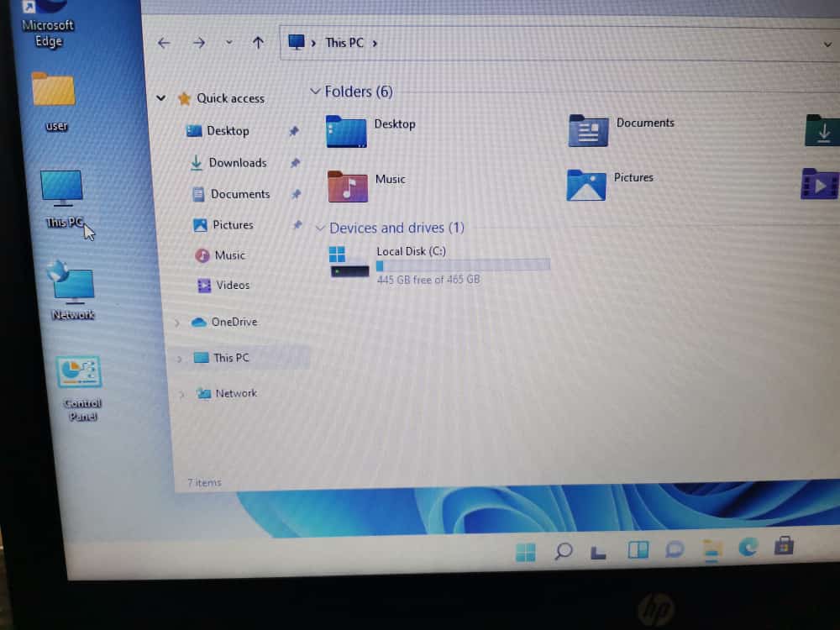Open the Desktop folder in Folders section

click(346, 132)
